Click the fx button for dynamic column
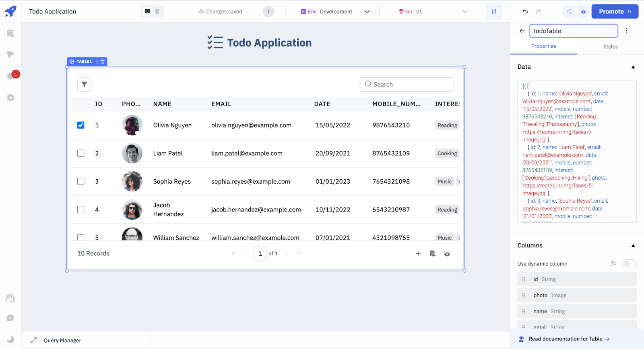644x349 pixels. [613, 264]
